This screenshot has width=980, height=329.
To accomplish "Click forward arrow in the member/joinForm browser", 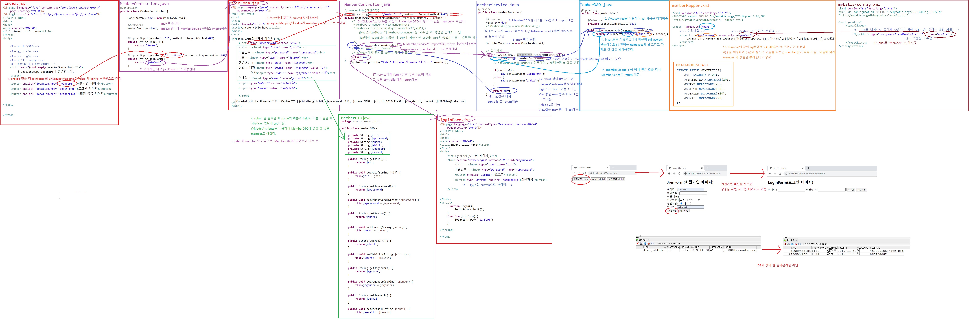I will (x=674, y=173).
